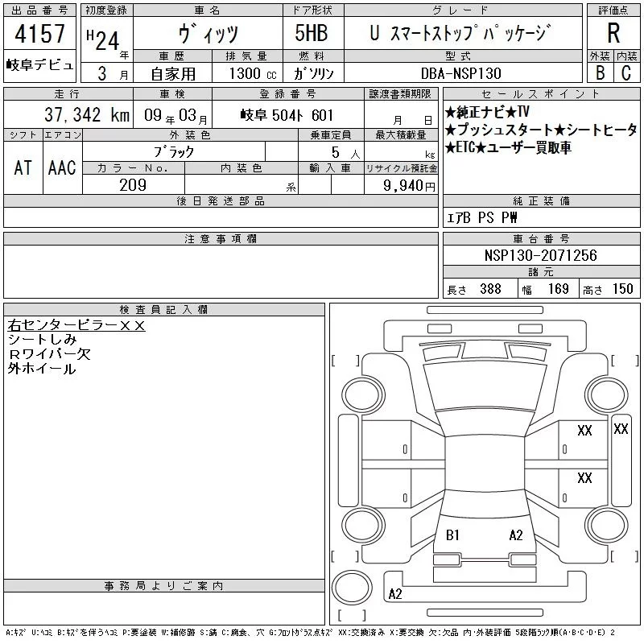Click the 事務局よりご案内 header
This screenshot has width=644, height=644.
[x=164, y=585]
